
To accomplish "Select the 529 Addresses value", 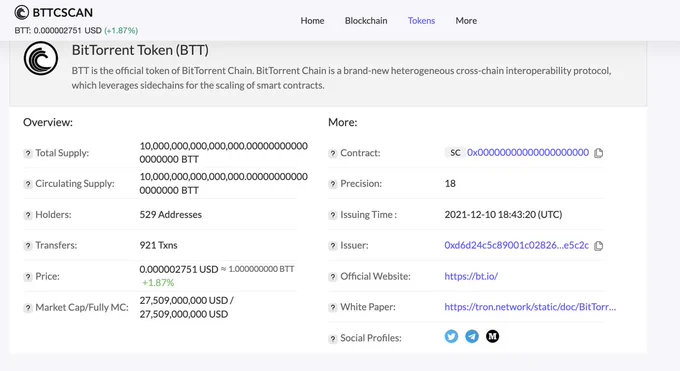I will [170, 214].
